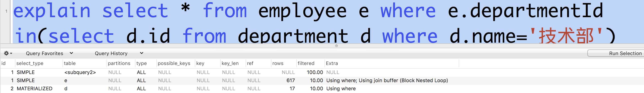Select the SIMPLE cell in the <subquery2> row
The height and width of the screenshot is (93, 644).
click(x=26, y=72)
